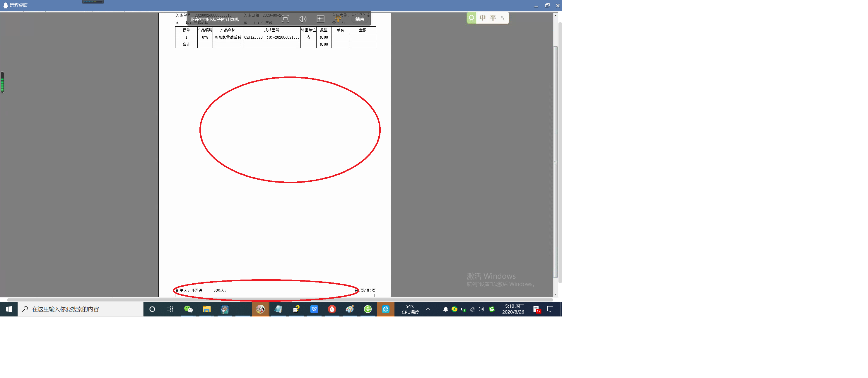
Task: Toggle the punctuation mode on input bar
Action: pos(503,18)
